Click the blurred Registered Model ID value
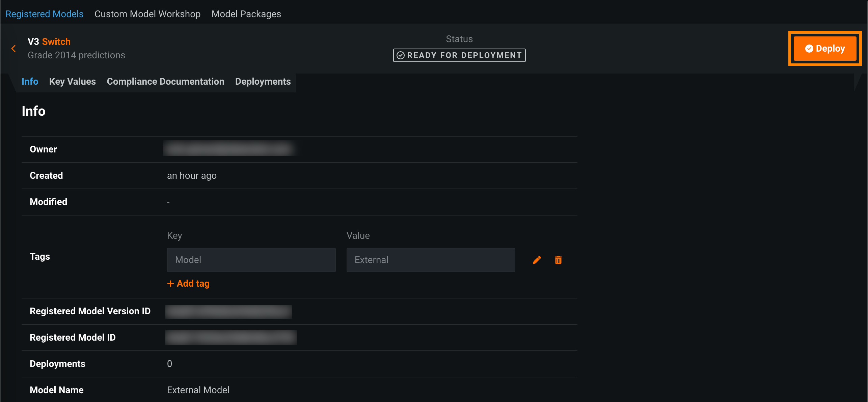Image resolution: width=868 pixels, height=402 pixels. pos(231,338)
